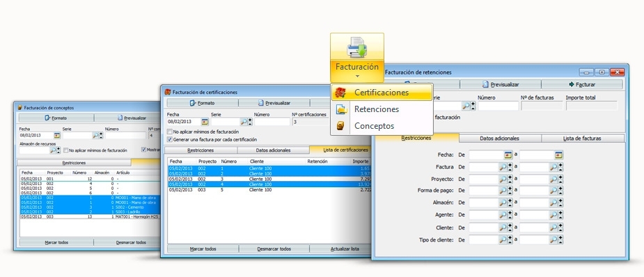The image size is (644, 277).
Task: Click Desmarcar todos in certificaciones window
Action: click(x=274, y=248)
